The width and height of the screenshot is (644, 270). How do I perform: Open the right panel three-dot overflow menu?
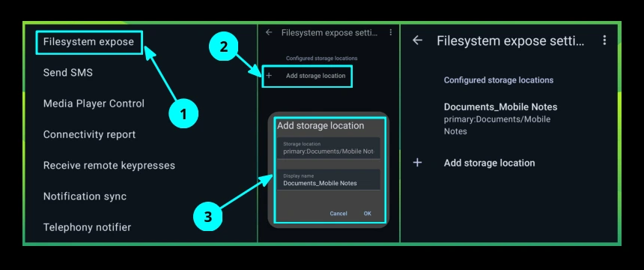coord(604,40)
